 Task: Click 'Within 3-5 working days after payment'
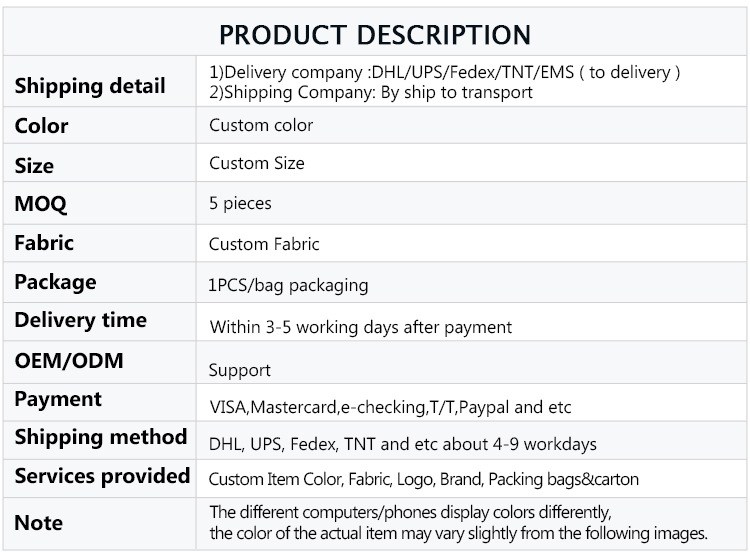(x=360, y=327)
